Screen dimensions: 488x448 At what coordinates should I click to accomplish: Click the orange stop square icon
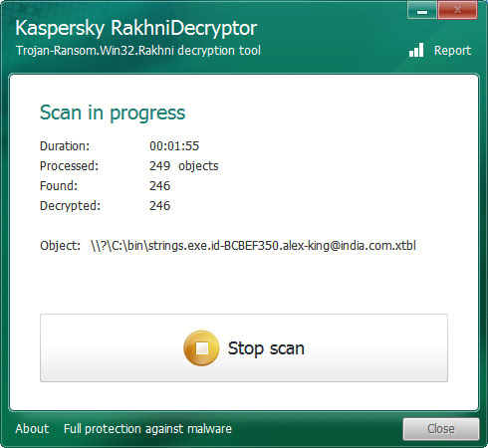tap(201, 348)
